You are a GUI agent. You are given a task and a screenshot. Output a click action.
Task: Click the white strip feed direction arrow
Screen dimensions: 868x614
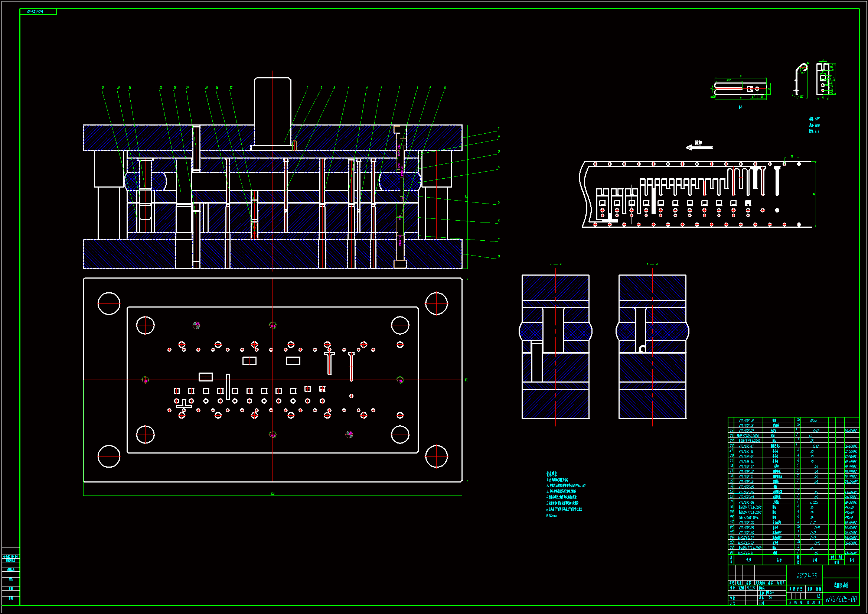pos(699,147)
